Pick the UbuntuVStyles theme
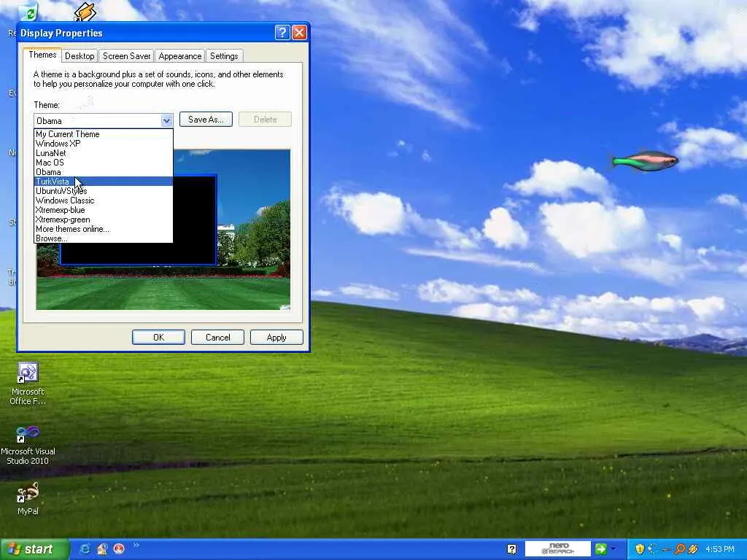Viewport: 747px width, 560px height. click(x=104, y=191)
